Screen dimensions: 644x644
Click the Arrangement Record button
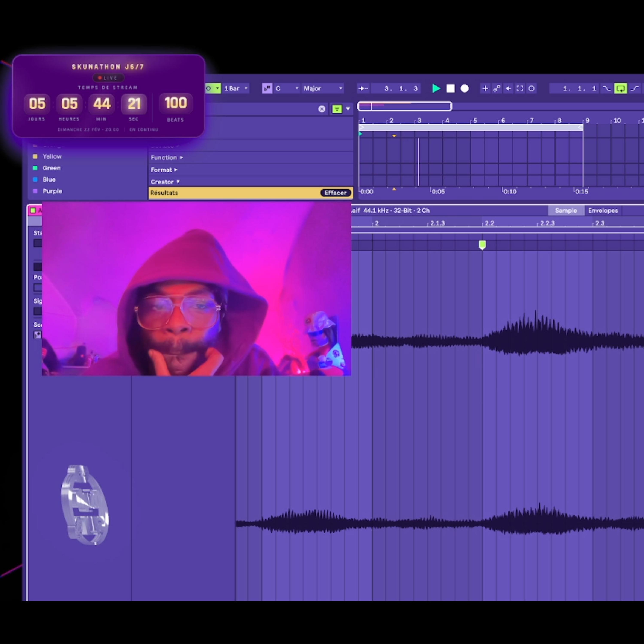pos(464,88)
